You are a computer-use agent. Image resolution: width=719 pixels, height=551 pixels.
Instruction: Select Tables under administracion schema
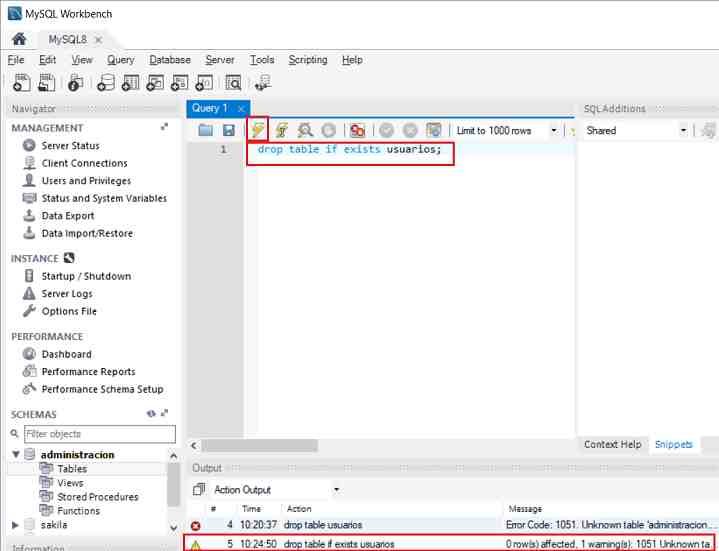click(71, 469)
